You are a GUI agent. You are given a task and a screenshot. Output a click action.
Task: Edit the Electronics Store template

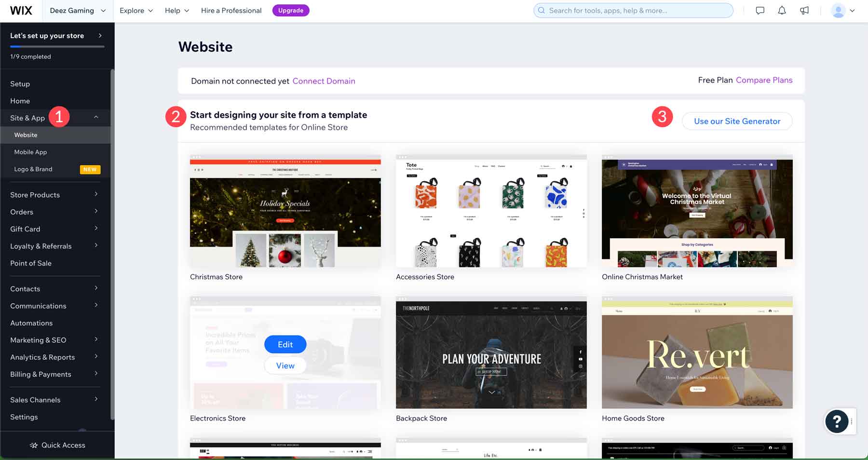coord(285,344)
